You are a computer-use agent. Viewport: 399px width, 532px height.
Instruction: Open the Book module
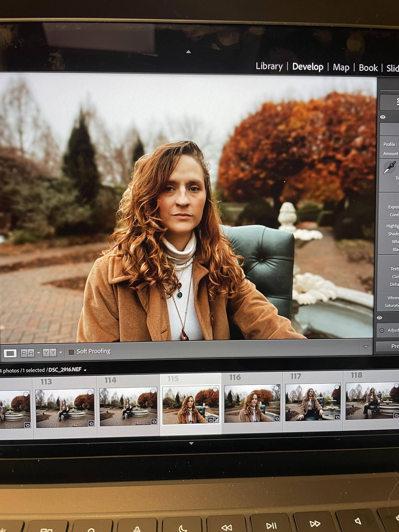368,68
